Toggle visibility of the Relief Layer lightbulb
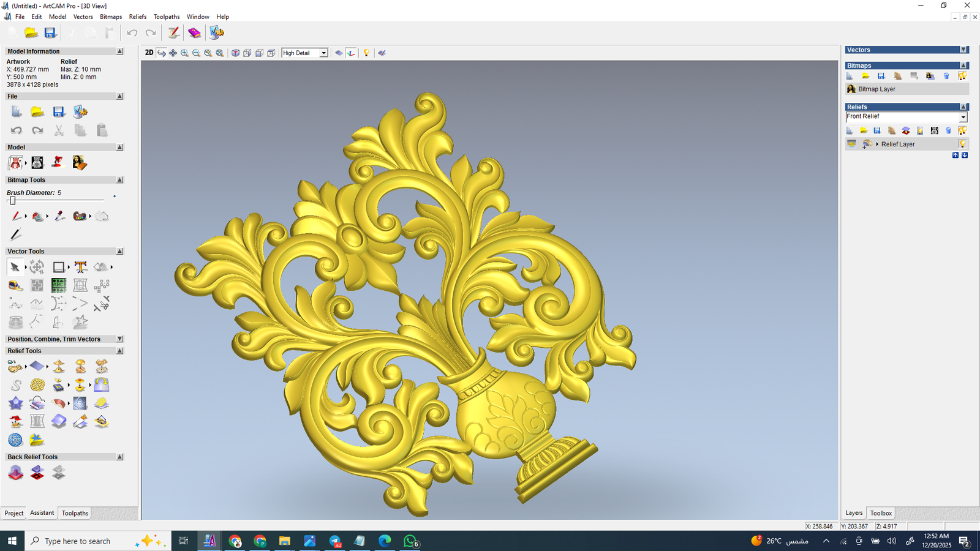The height and width of the screenshot is (551, 980). (962, 144)
